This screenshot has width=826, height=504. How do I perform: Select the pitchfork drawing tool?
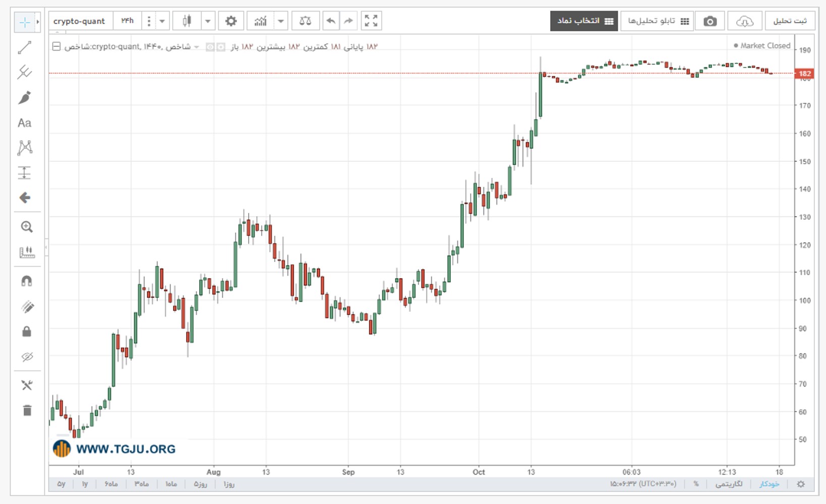point(25,72)
